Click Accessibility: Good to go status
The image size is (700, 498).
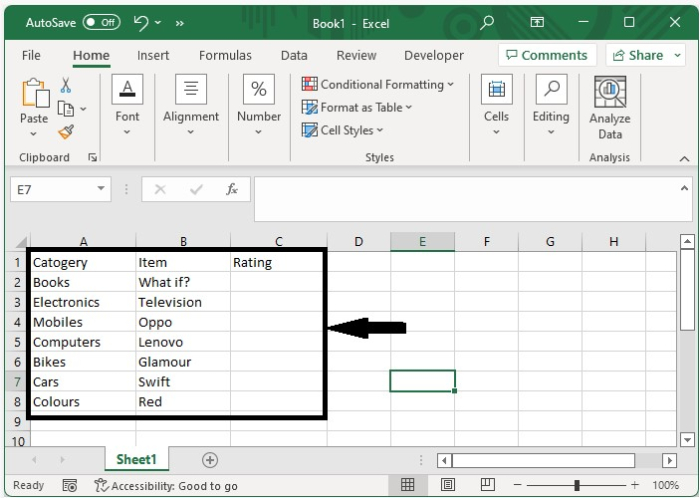point(166,486)
